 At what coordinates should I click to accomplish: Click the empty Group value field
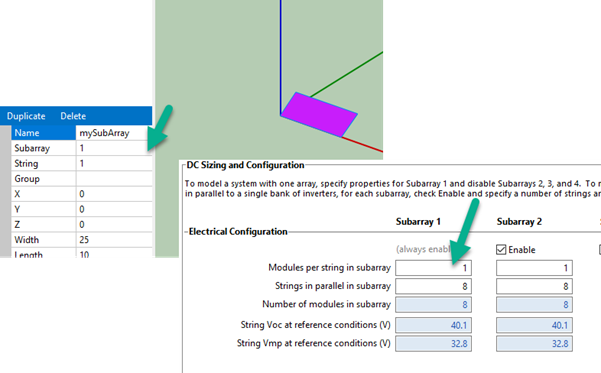point(114,179)
